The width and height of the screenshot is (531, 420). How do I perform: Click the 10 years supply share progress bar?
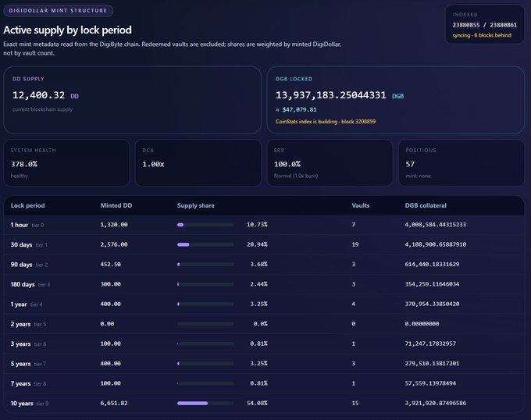(205, 403)
